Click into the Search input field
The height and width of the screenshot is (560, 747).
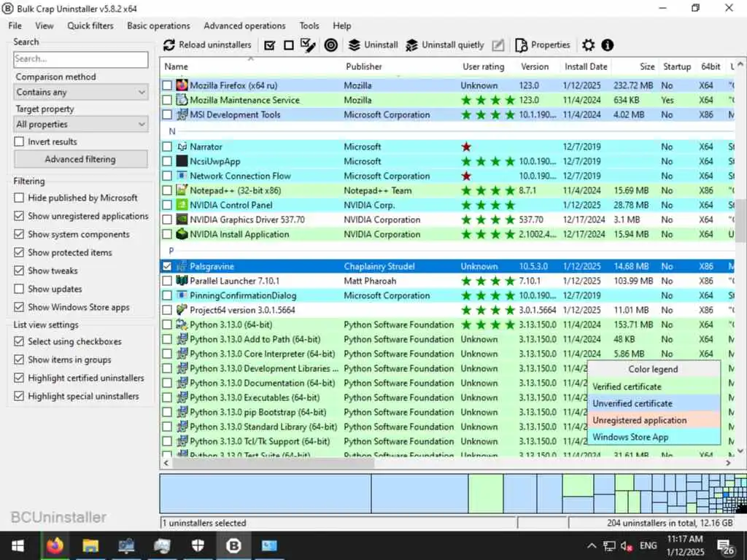tap(81, 59)
